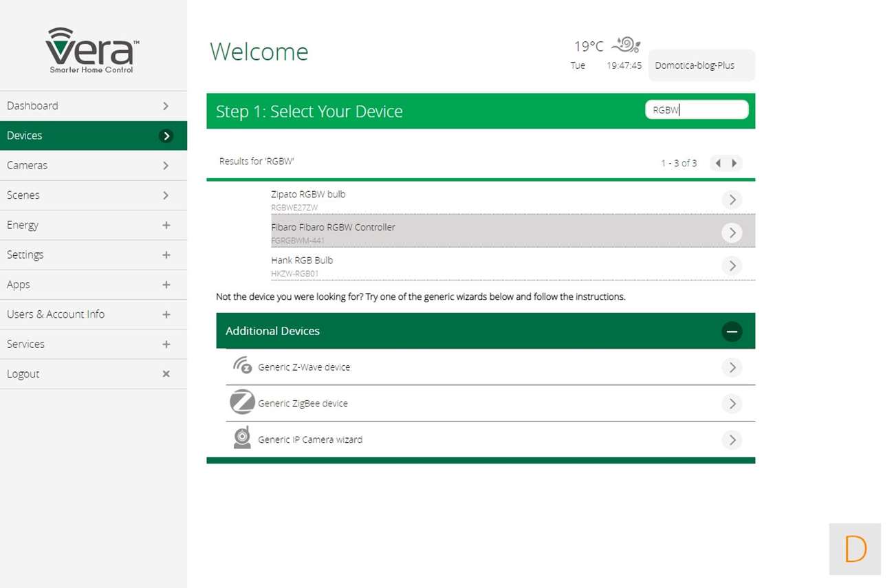Click the Generic ZigBee device icon
Viewport: 894px width, 588px height.
[242, 402]
